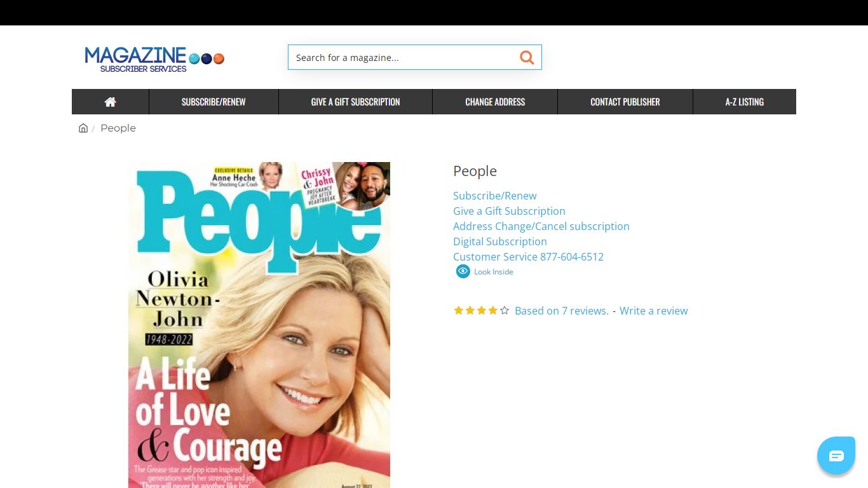Open the home icon in navigation bar
Image resolution: width=868 pixels, height=488 pixels.
111,102
